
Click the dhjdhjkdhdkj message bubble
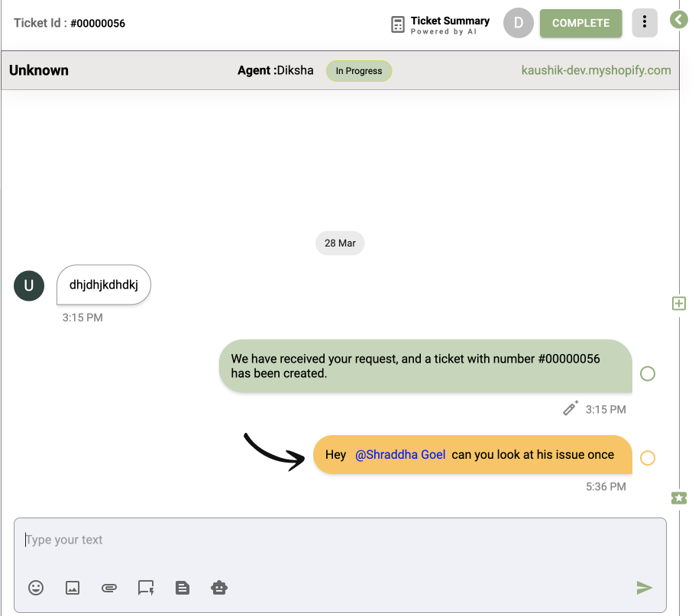pos(104,285)
